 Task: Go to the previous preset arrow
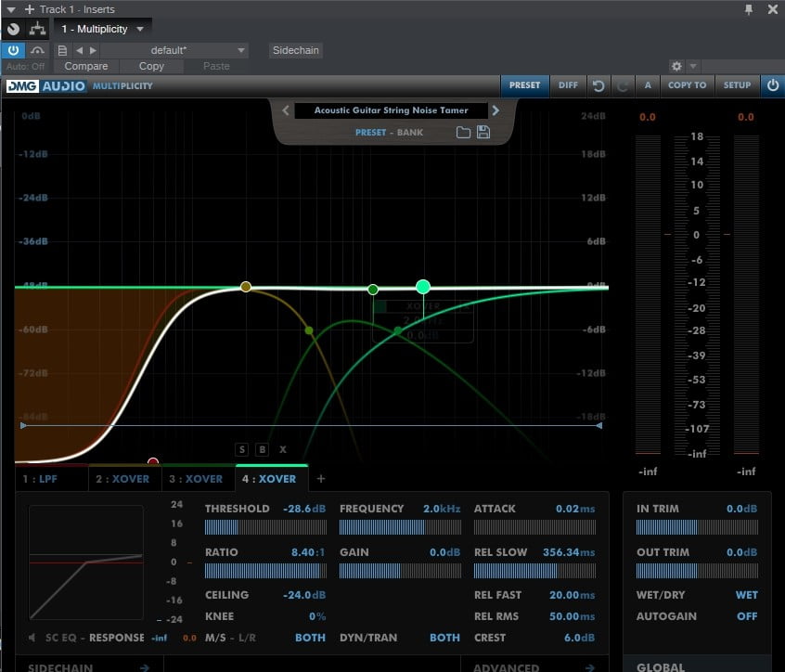coord(286,110)
